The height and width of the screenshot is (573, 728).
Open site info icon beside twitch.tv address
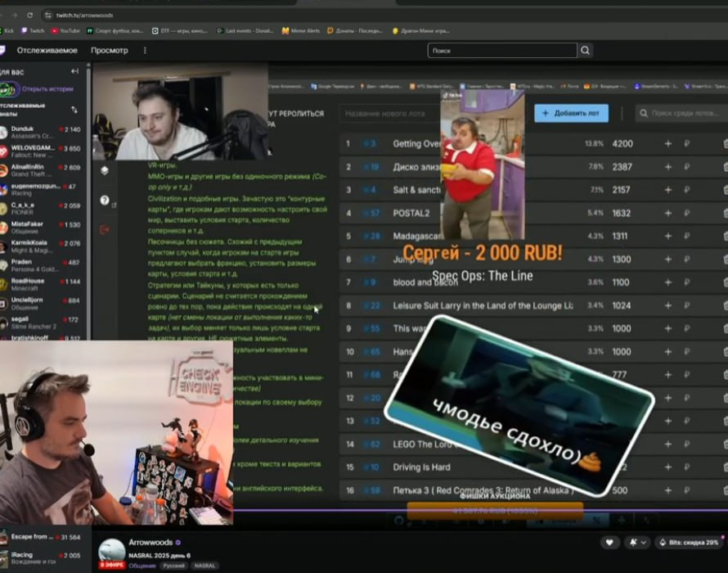point(47,15)
